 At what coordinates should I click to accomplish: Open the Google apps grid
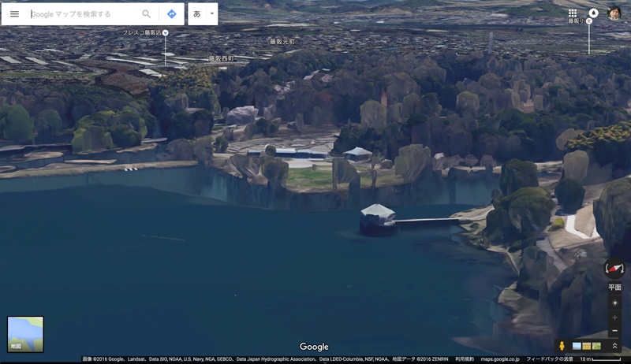pyautogui.click(x=573, y=13)
